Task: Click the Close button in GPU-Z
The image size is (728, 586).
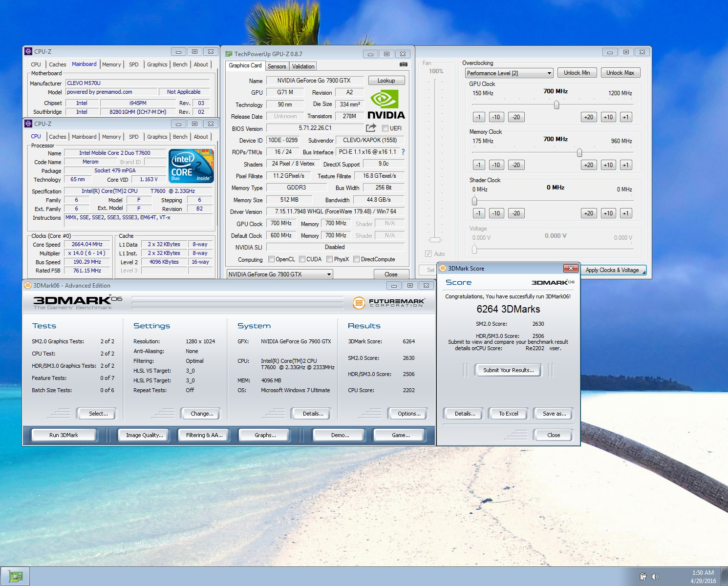Action: (391, 274)
